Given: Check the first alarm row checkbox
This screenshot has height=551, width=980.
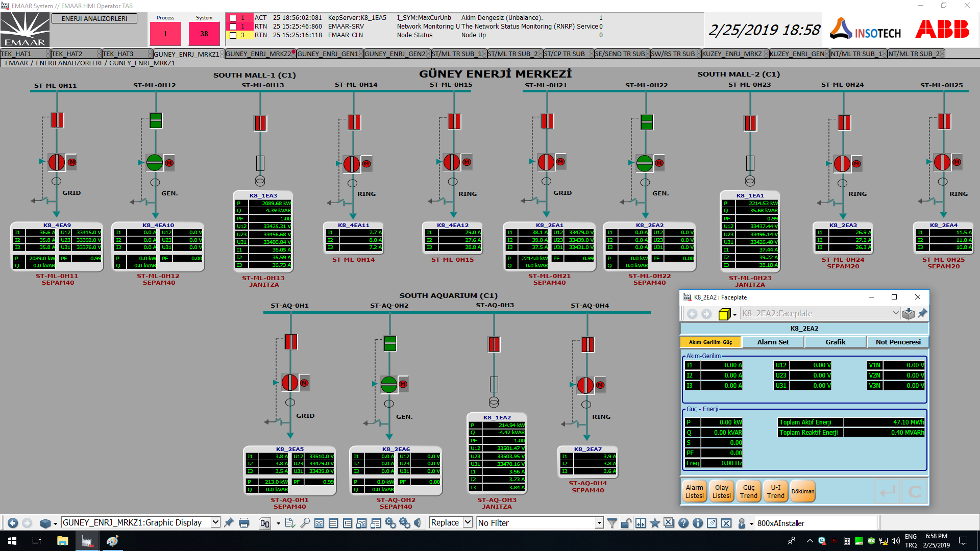Looking at the screenshot, I should [233, 18].
